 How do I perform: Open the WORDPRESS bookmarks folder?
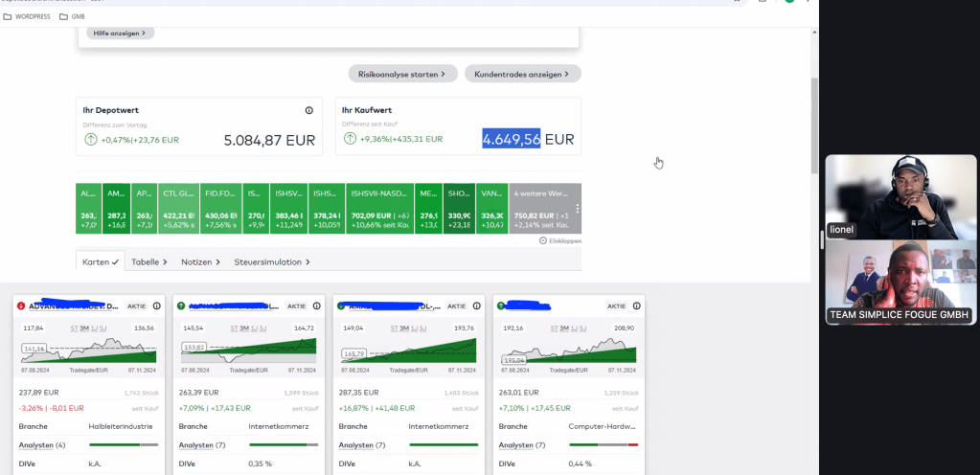(x=27, y=17)
